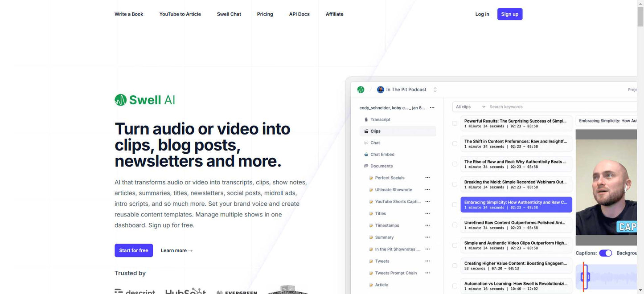Check the box for Powerful Results clip

click(x=455, y=123)
